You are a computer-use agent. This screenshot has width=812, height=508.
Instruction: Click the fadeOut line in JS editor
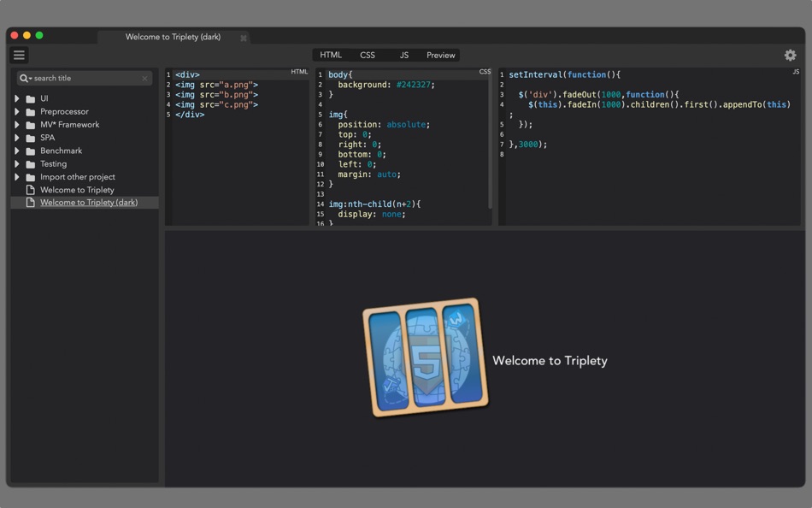coord(598,94)
